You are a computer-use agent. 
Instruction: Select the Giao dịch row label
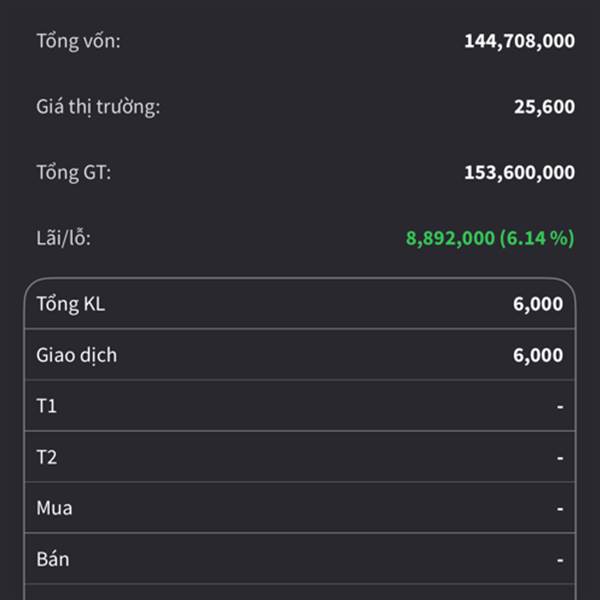pyautogui.click(x=76, y=355)
